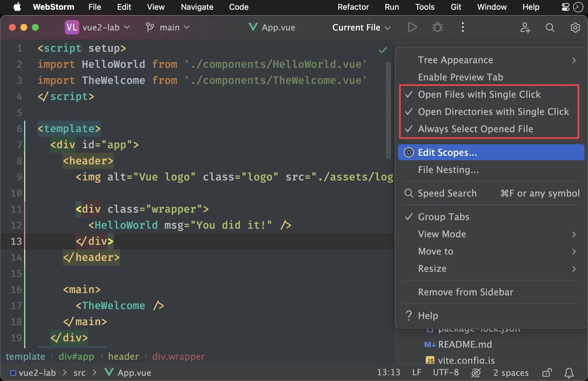Click the Apple menu icon
This screenshot has width=588, height=381.
17,7
